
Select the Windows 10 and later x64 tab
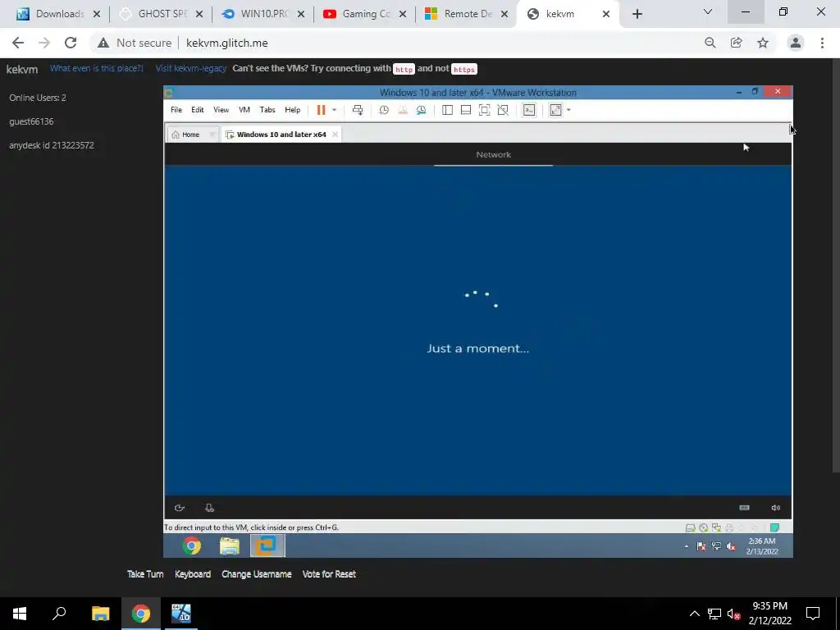[276, 135]
